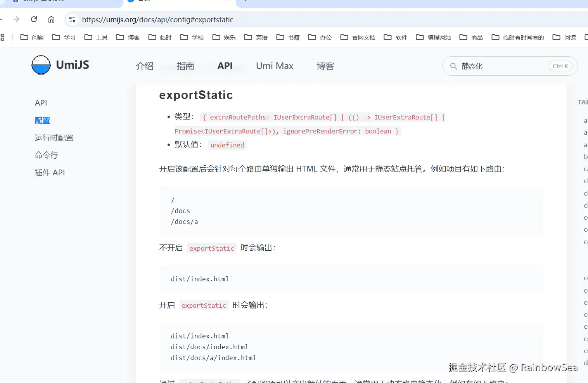Click exportStatic code after 开启
Screen dimensions: 588x383
click(x=204, y=305)
